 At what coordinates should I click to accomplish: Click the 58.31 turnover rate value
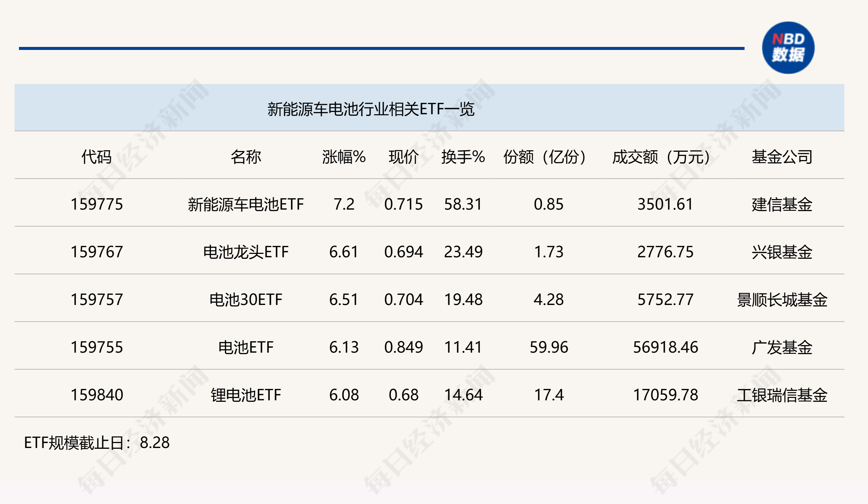point(463,204)
